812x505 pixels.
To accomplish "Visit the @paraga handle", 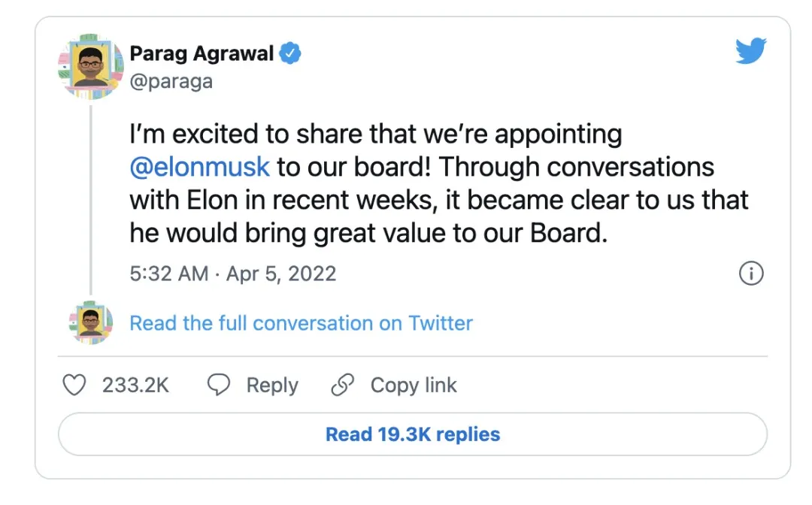I will point(171,80).
